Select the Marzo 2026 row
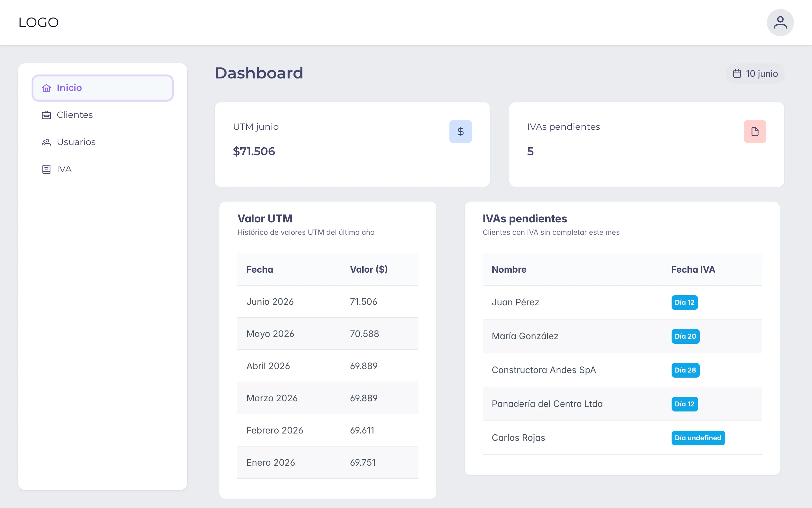This screenshot has width=812, height=508. [x=328, y=398]
